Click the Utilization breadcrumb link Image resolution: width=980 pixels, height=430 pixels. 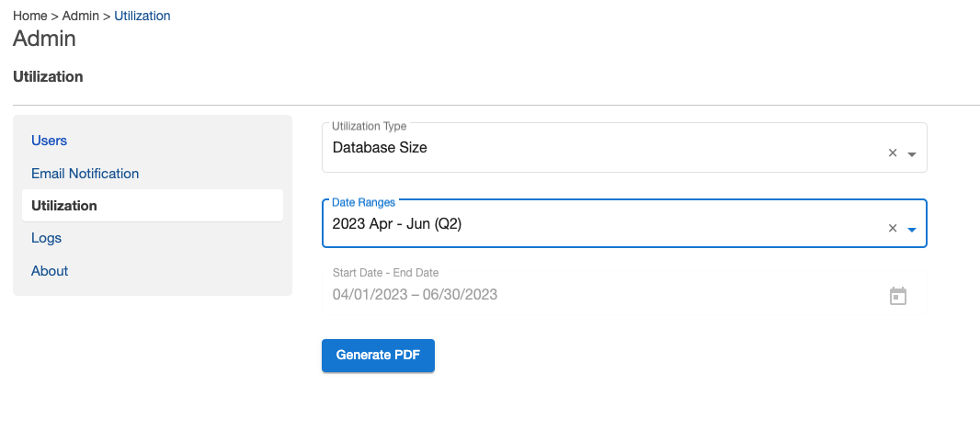click(x=142, y=16)
